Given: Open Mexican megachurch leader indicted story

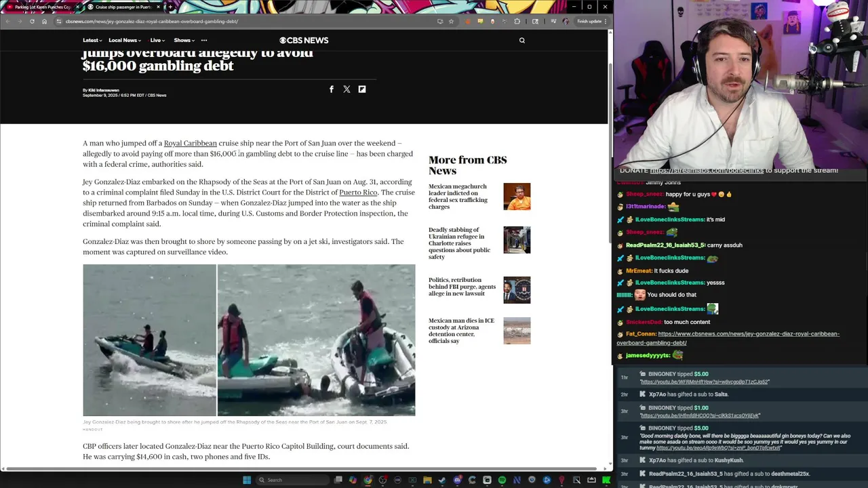Looking at the screenshot, I should click(x=458, y=197).
